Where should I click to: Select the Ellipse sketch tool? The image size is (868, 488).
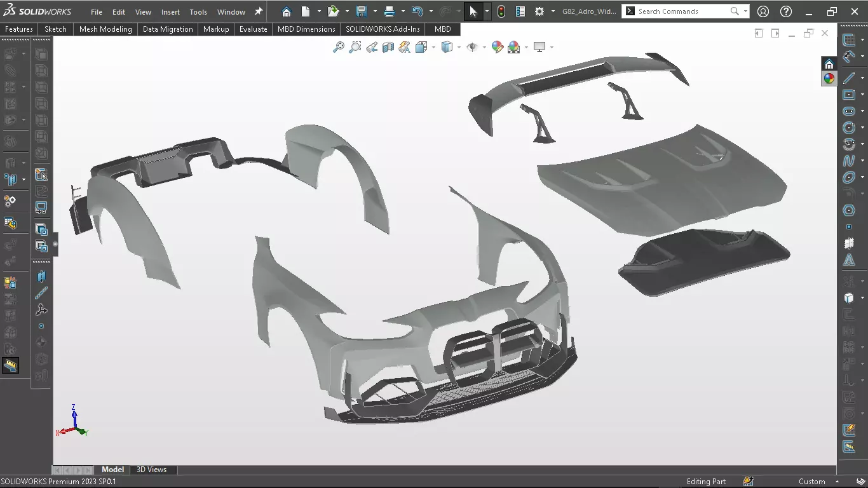tap(849, 177)
